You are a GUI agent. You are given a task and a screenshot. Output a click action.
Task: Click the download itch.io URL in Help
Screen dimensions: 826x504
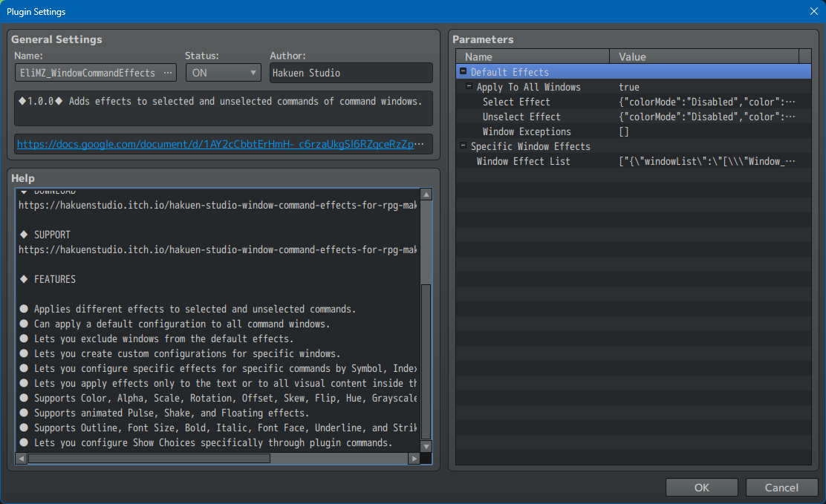pyautogui.click(x=218, y=205)
